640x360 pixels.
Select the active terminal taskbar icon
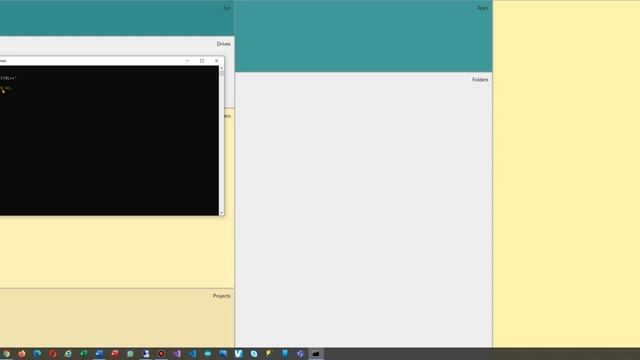click(x=316, y=354)
